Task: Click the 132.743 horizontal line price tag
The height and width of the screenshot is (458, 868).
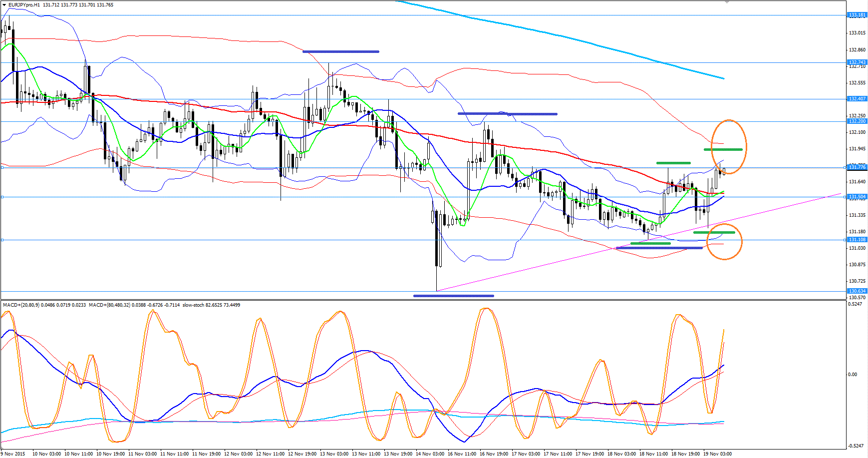Action: coord(857,62)
